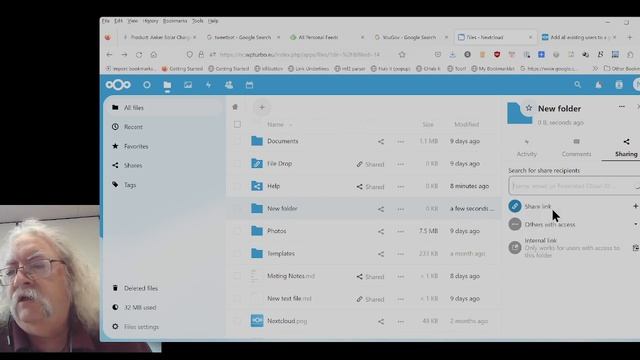This screenshot has width=640, height=360.
Task: Add share link plus button
Action: pyautogui.click(x=635, y=206)
